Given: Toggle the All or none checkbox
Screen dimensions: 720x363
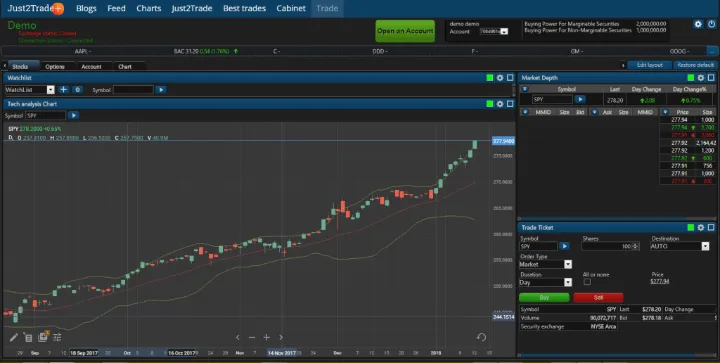Looking at the screenshot, I should (x=587, y=282).
